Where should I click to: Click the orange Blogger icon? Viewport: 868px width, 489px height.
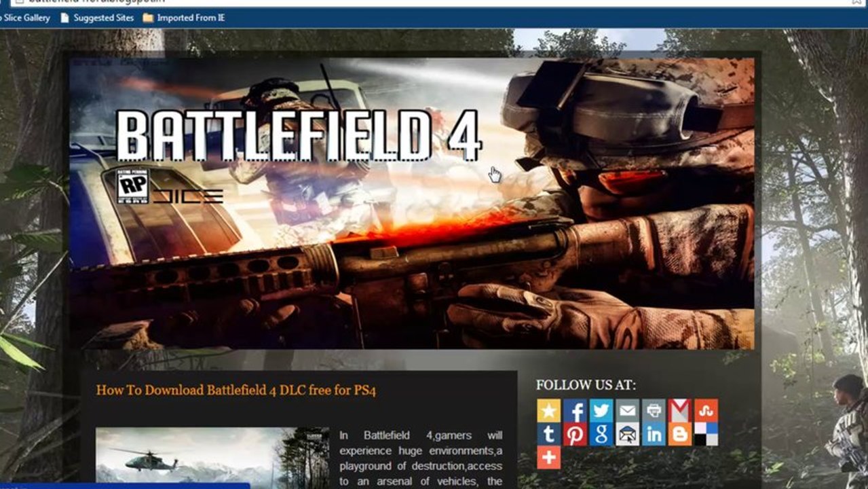click(x=679, y=434)
